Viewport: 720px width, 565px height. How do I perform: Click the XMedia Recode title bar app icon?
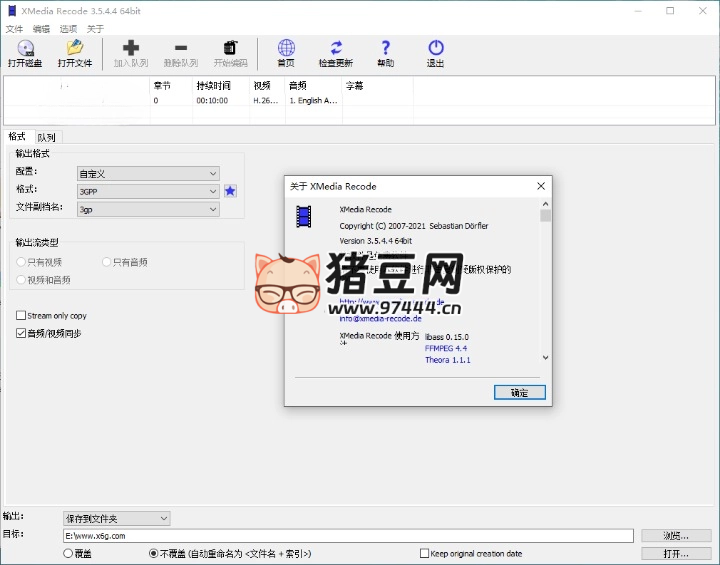pyautogui.click(x=12, y=11)
